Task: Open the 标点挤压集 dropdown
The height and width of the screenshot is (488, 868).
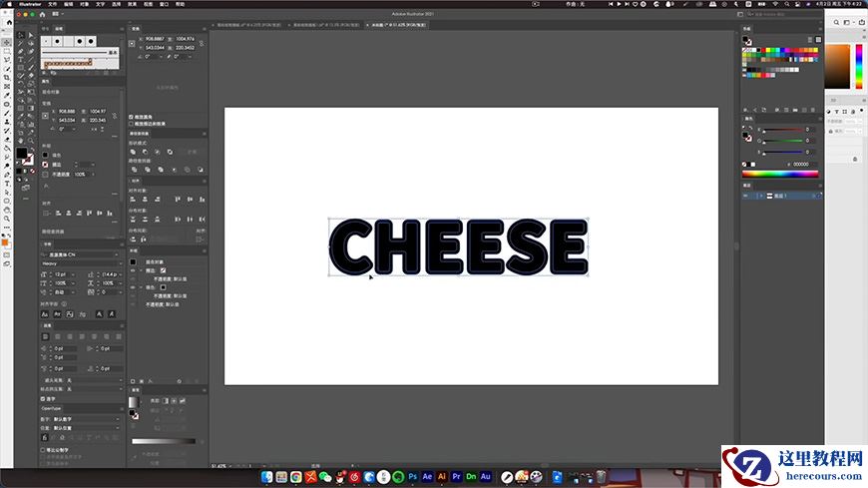Action: point(121,389)
